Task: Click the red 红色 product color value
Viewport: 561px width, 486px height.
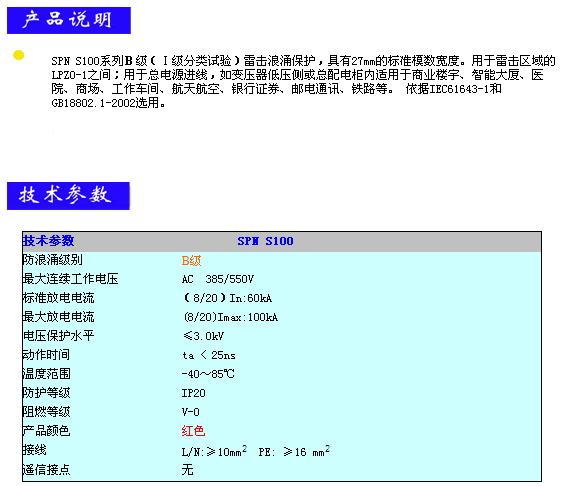Action: pos(193,431)
